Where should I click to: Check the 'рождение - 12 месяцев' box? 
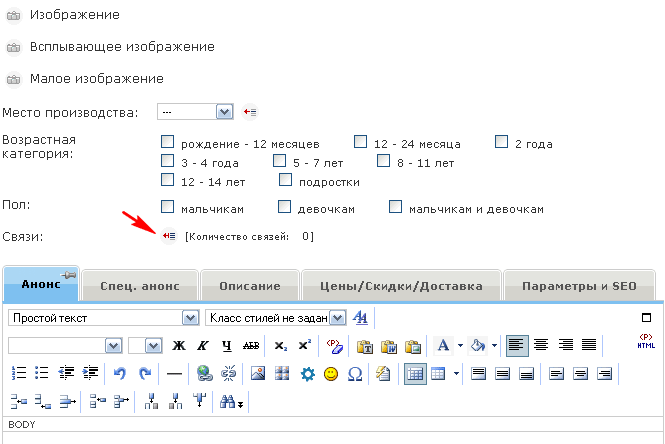[168, 142]
